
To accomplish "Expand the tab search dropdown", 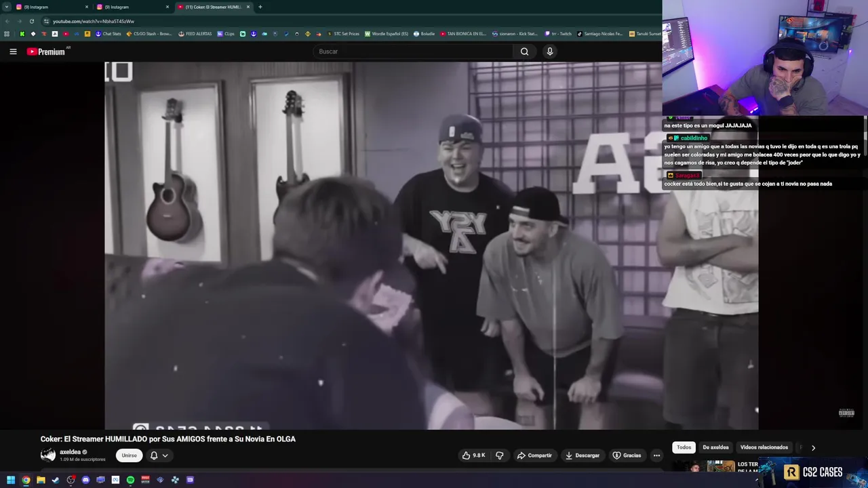I will click(x=6, y=7).
